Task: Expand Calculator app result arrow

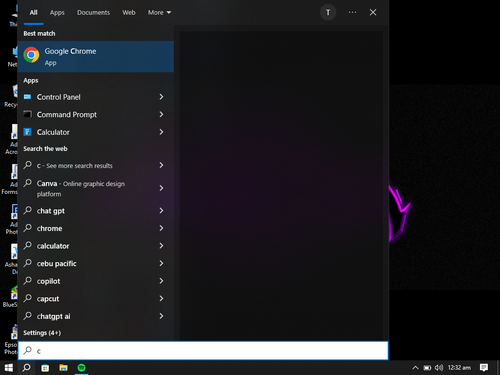Action: (x=161, y=132)
